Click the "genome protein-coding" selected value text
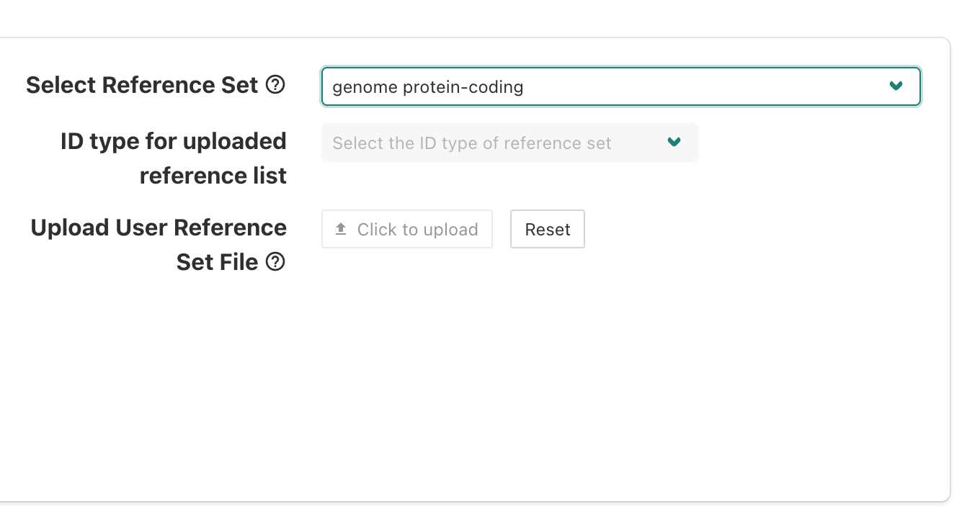 point(427,87)
